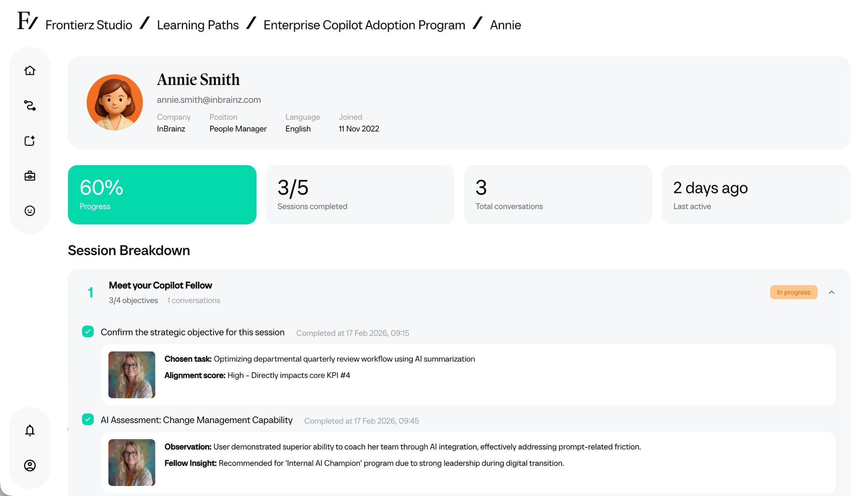Viewport: 868px width, 496px height.
Task: Uncheck the AI Assessment completion checkbox
Action: (88, 419)
